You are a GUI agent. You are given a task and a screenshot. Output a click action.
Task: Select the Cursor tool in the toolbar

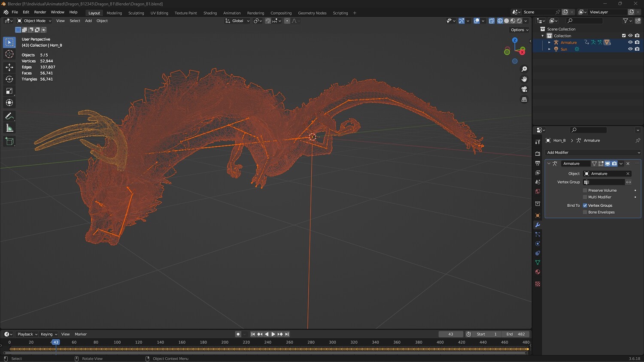pyautogui.click(x=9, y=54)
